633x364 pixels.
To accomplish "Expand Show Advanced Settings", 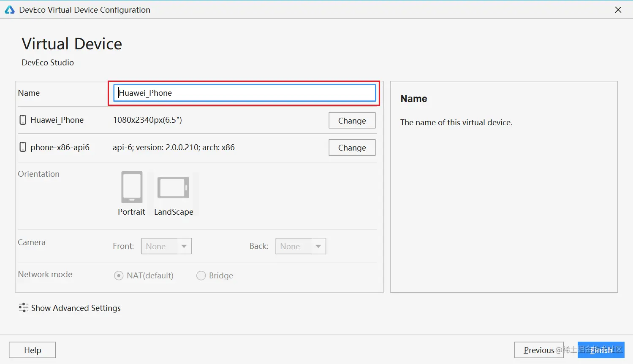I will 70,308.
